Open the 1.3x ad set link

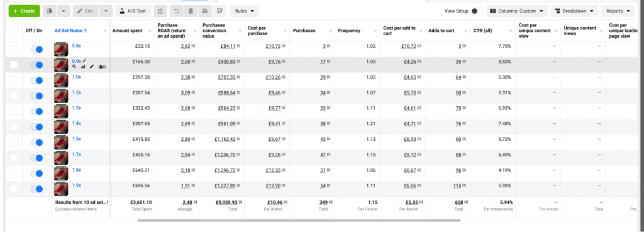click(x=76, y=108)
